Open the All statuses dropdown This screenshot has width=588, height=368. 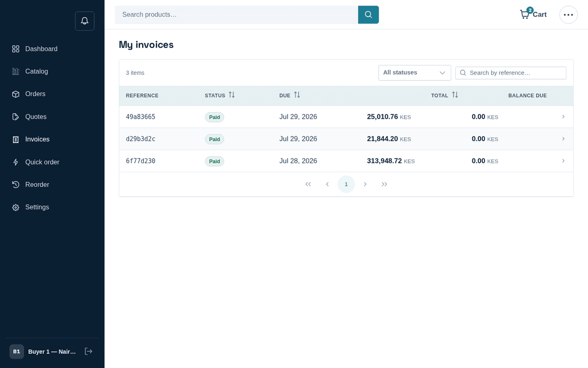click(415, 73)
